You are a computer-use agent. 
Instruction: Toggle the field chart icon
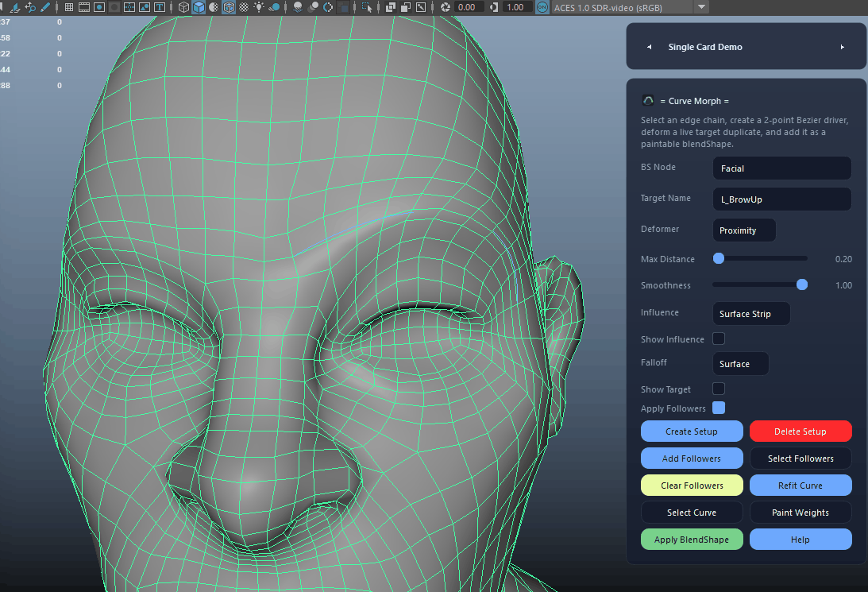(129, 7)
